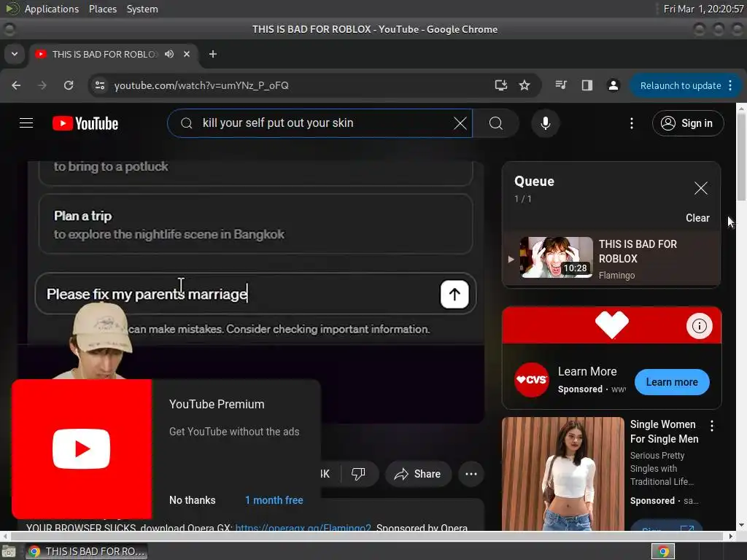Run search with the magnifier button
The height and width of the screenshot is (560, 747).
coord(496,123)
